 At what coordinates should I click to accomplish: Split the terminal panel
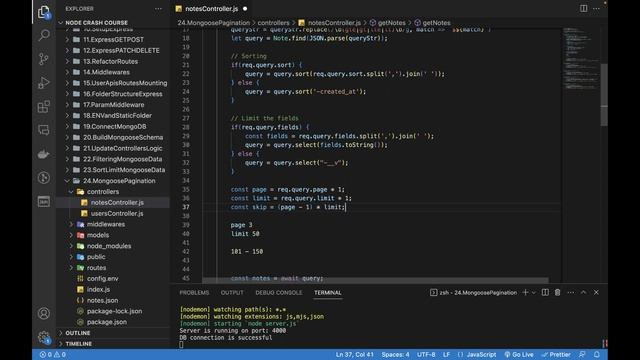(545, 293)
